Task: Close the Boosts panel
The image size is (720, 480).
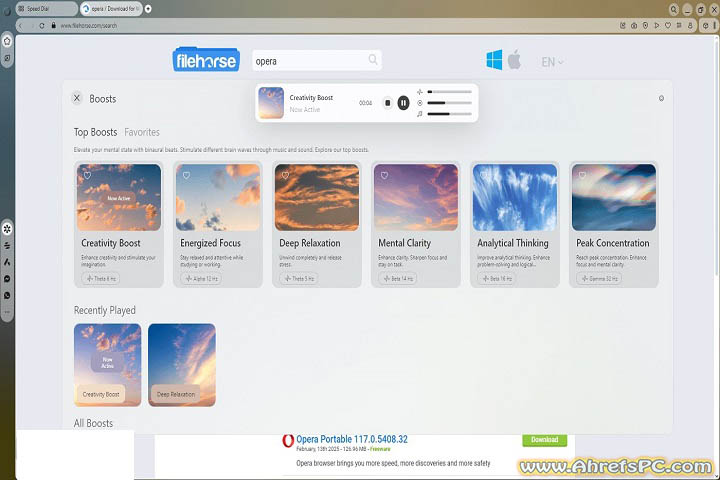Action: pyautogui.click(x=77, y=98)
